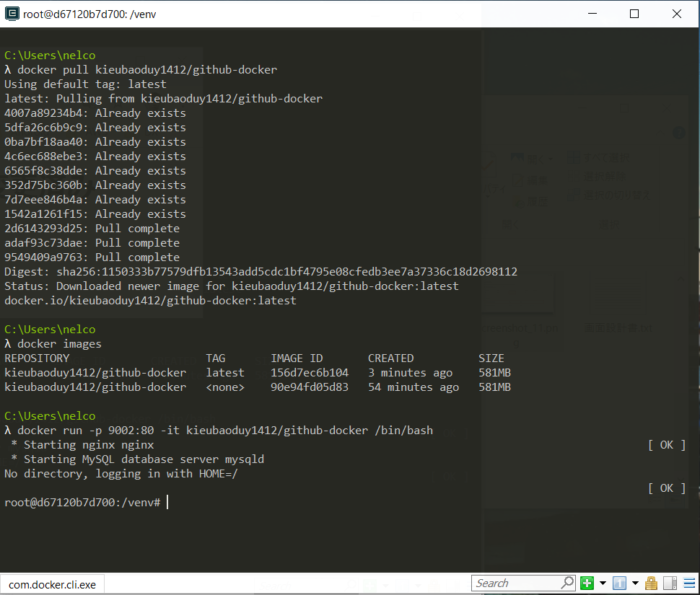Open a new console with the green plus icon

tap(587, 583)
